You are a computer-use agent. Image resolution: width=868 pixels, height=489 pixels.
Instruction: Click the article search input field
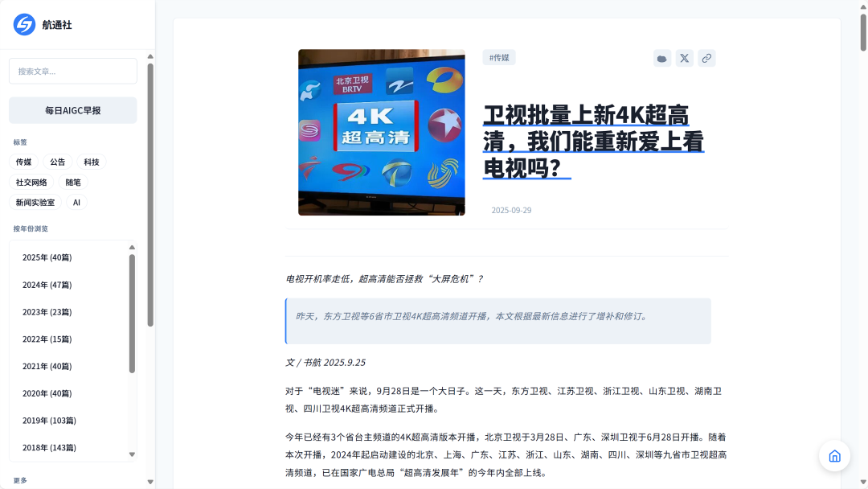73,71
